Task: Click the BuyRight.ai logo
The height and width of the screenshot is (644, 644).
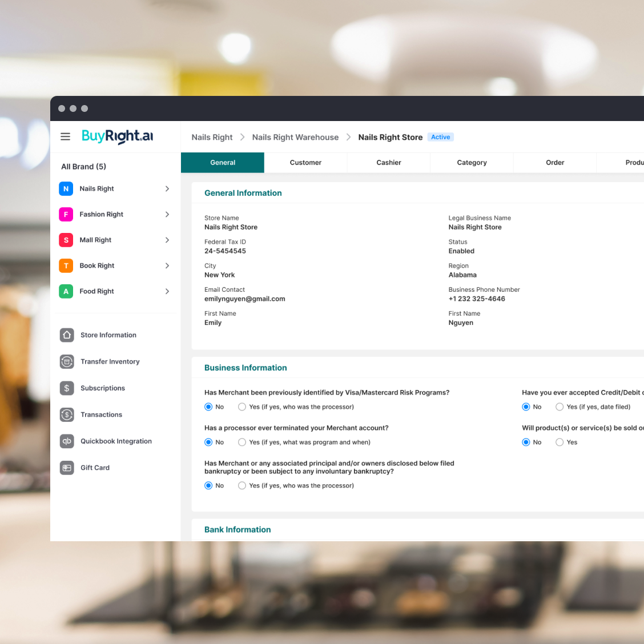Action: click(118, 136)
